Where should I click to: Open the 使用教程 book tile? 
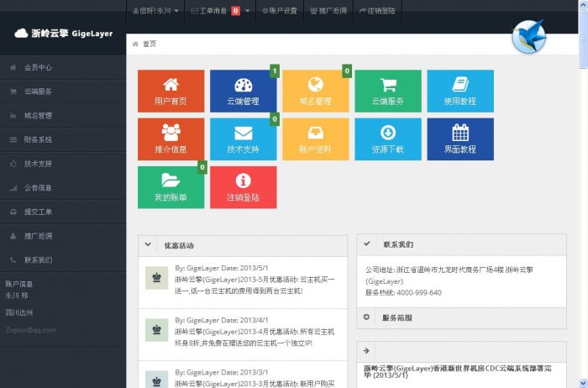(x=460, y=91)
